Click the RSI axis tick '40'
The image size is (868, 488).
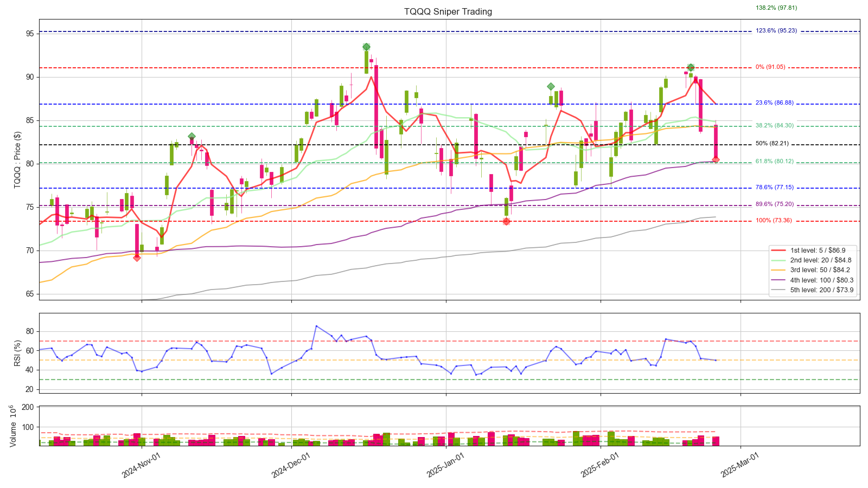pos(29,370)
